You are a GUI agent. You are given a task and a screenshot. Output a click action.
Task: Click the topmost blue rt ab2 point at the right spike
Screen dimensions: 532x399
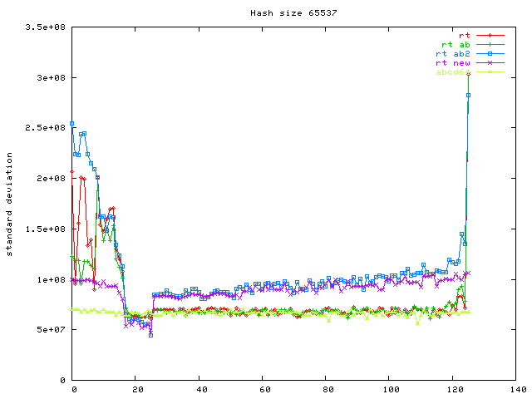pyautogui.click(x=469, y=96)
